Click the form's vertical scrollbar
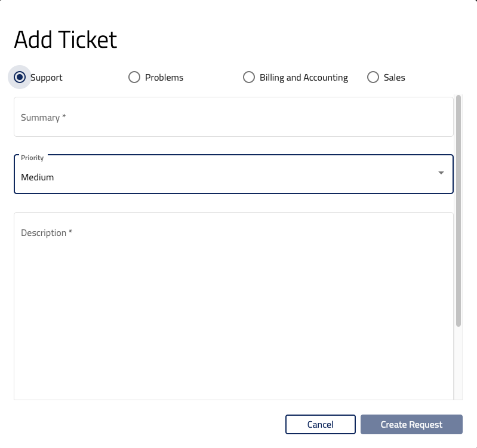 pos(458,210)
